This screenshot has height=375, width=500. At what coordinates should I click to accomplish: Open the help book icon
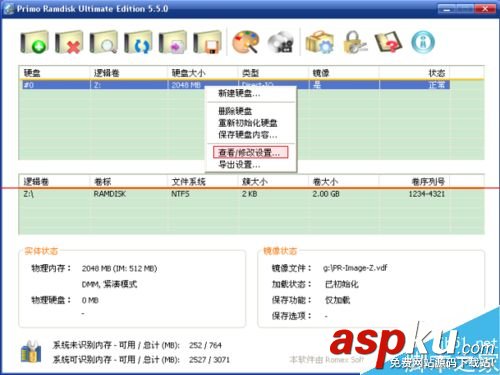[x=388, y=42]
